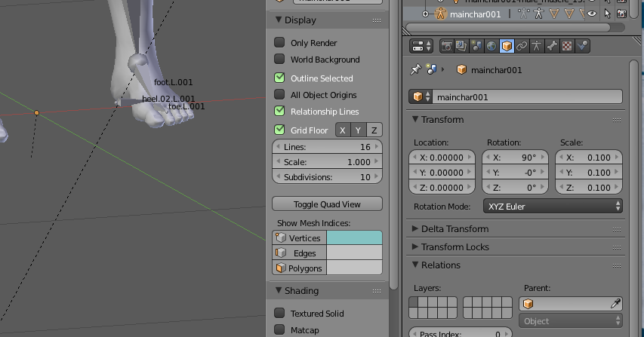644x337 pixels.
Task: Open the Properties editor type selector
Action: coord(421,46)
